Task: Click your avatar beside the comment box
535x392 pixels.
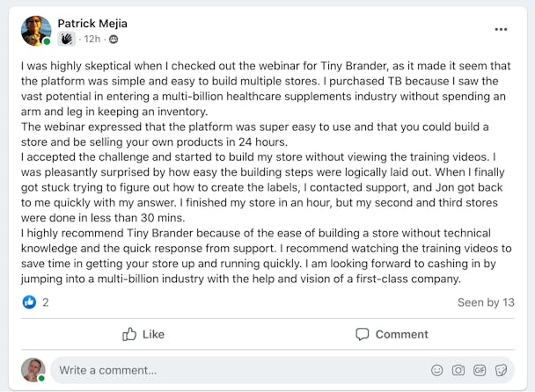Action: pyautogui.click(x=33, y=370)
